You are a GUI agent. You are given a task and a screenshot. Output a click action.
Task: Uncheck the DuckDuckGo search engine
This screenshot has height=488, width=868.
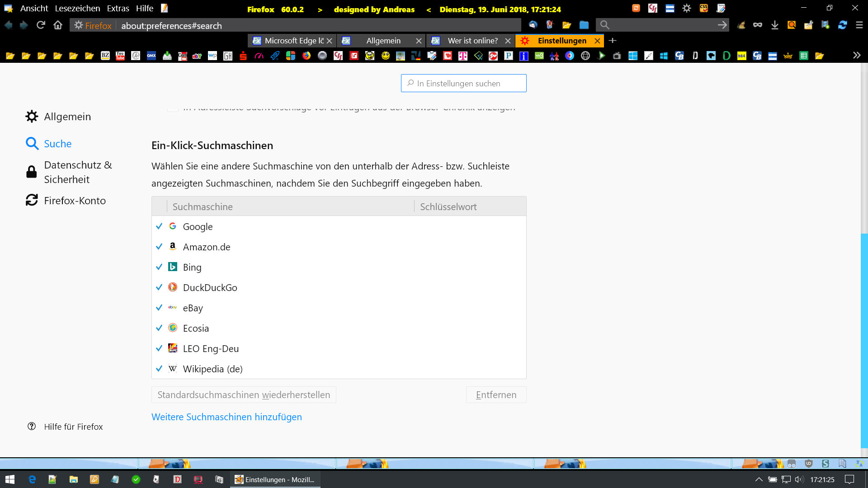[x=159, y=287]
